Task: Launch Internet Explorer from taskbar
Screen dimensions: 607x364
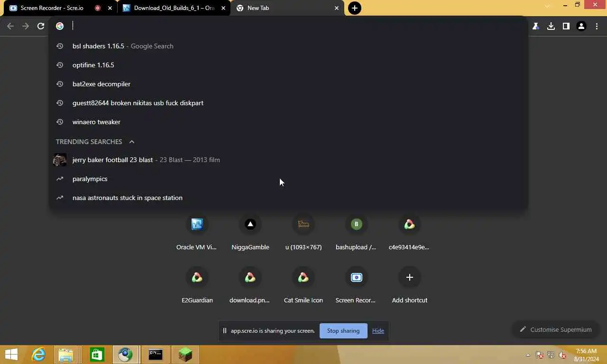Action: point(38,355)
